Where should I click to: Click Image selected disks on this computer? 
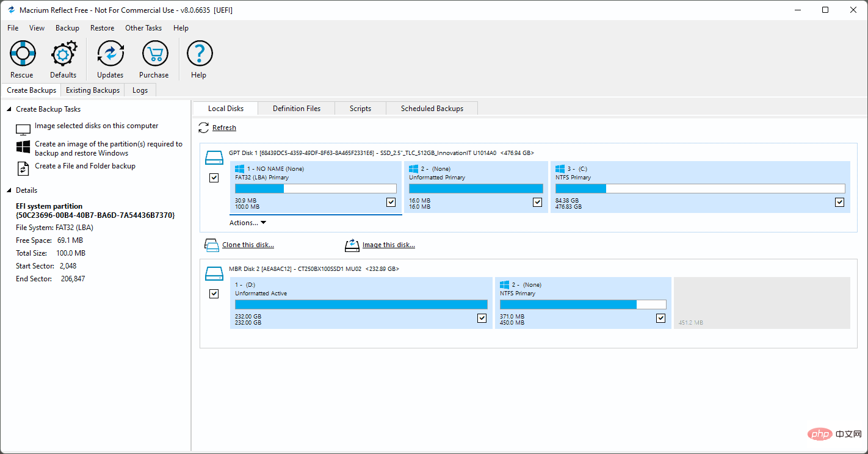96,126
